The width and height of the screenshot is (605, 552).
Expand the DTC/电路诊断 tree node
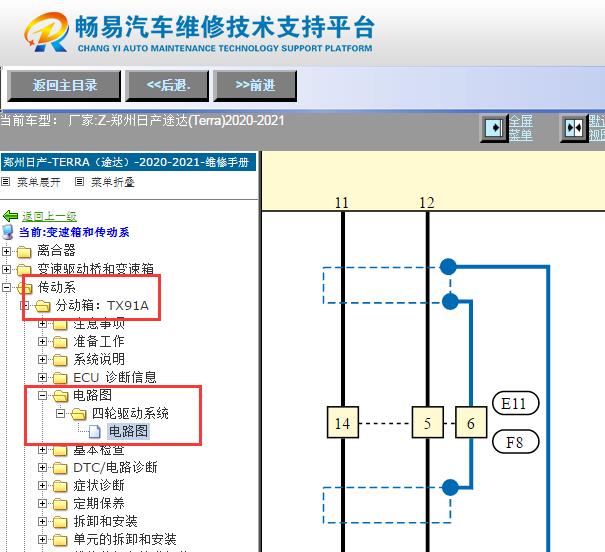(42, 468)
